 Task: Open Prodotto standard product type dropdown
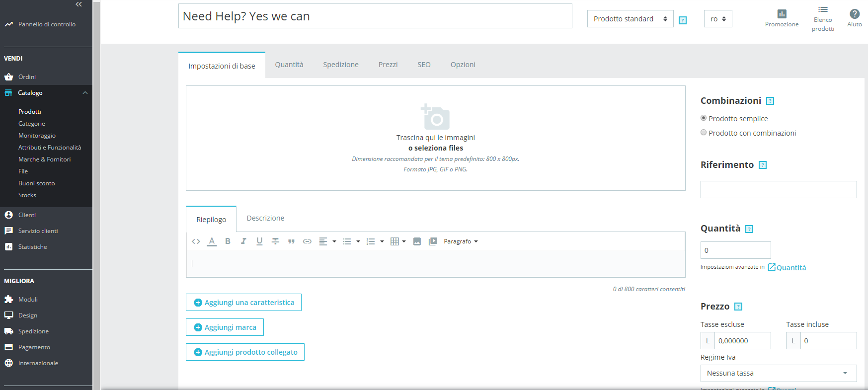point(630,19)
